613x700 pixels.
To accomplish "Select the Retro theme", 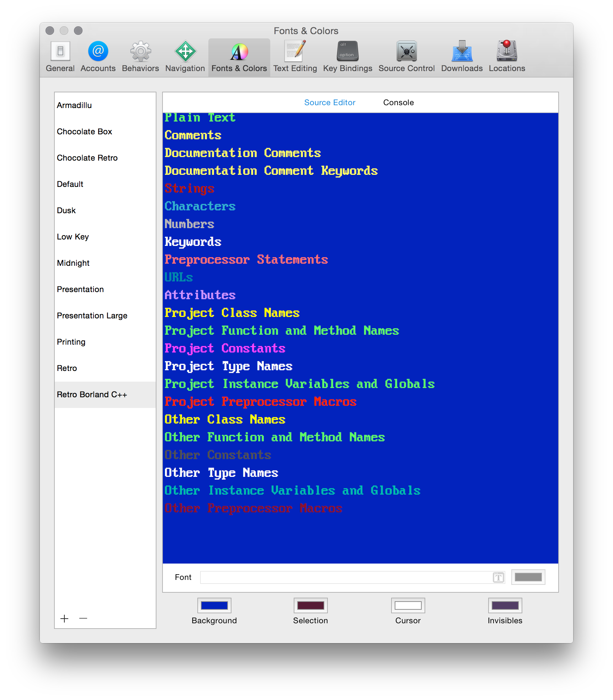I will 105,368.
